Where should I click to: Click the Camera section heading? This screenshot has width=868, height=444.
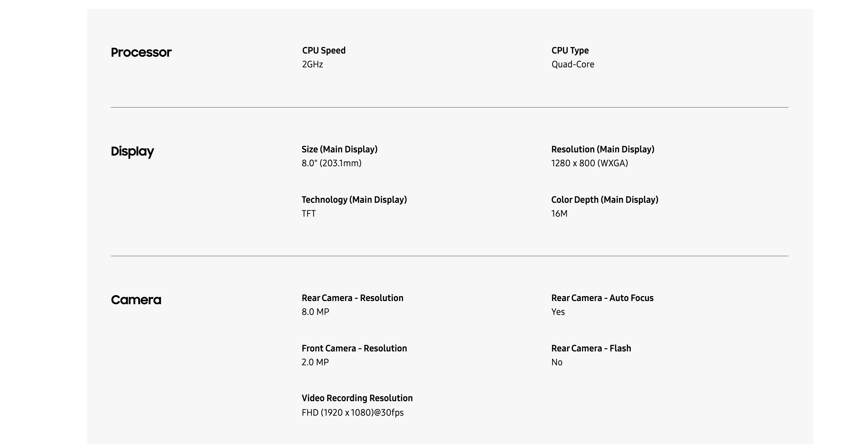[136, 300]
